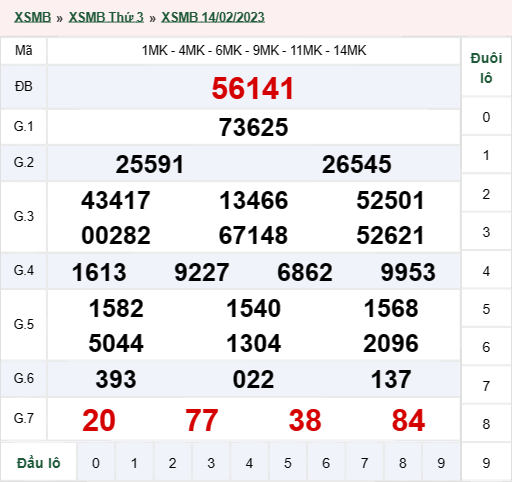Open the XSMB breadcrumb link
512x482 pixels.
(x=32, y=17)
